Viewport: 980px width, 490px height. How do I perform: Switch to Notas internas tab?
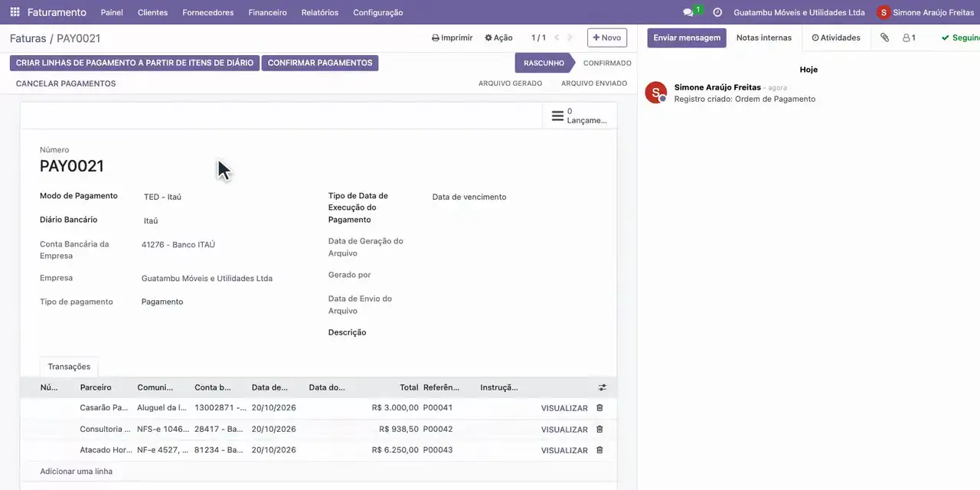764,38
